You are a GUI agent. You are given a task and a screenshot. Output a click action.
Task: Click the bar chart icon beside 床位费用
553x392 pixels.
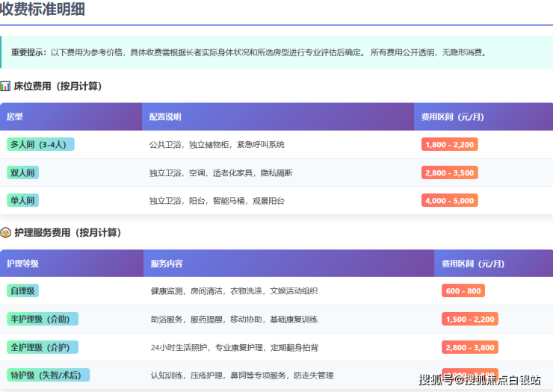[5, 87]
